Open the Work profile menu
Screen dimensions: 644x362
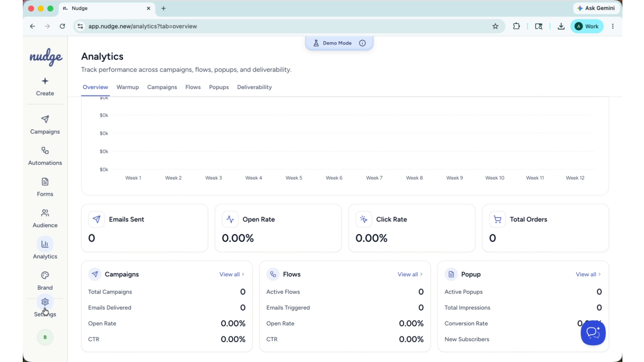pyautogui.click(x=587, y=26)
